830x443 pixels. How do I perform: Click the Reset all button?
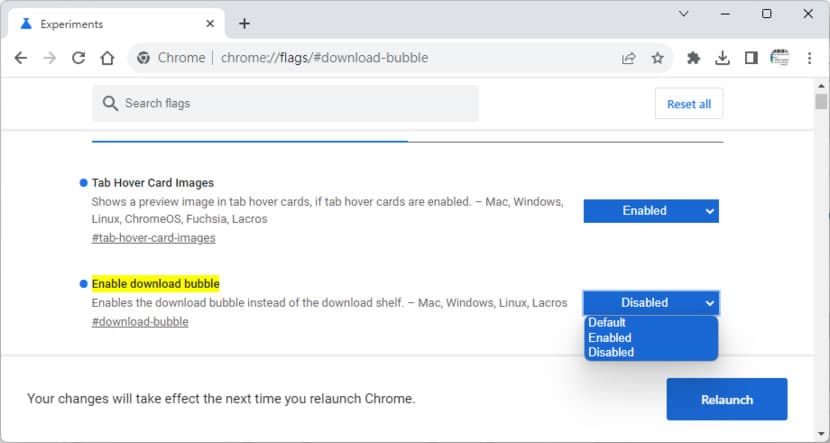click(x=689, y=104)
